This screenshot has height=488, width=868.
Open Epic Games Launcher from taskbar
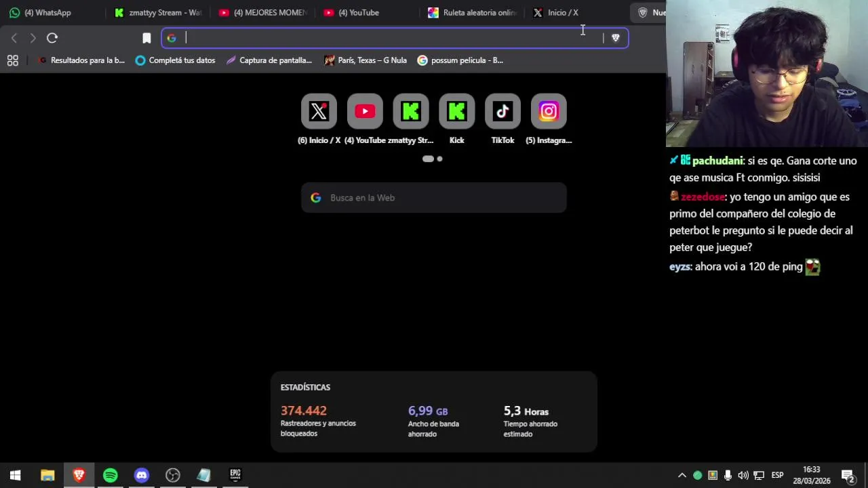[x=235, y=475]
